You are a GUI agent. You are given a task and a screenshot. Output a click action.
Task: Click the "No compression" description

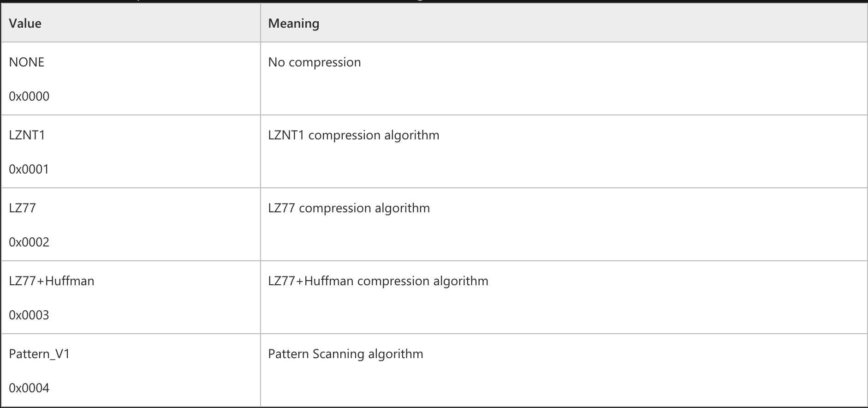pyautogui.click(x=315, y=62)
